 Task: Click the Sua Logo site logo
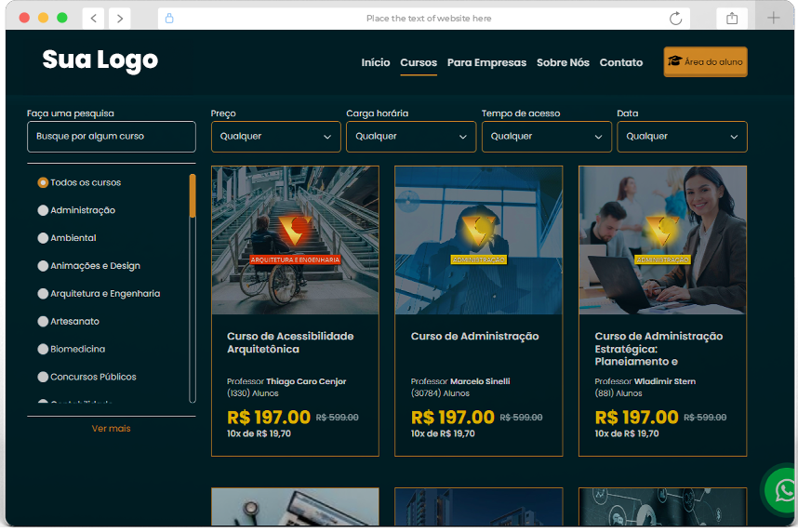pos(100,60)
